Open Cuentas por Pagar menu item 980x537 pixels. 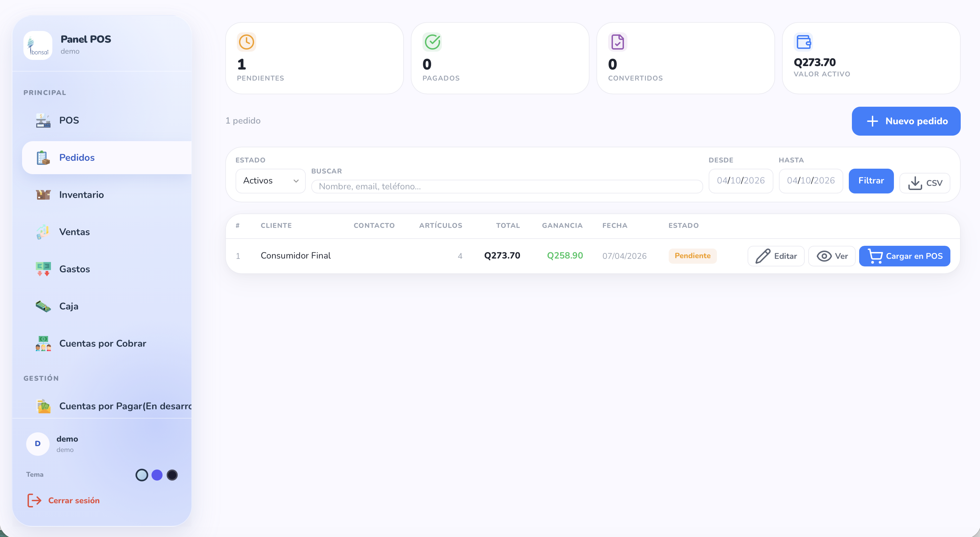[x=125, y=406]
